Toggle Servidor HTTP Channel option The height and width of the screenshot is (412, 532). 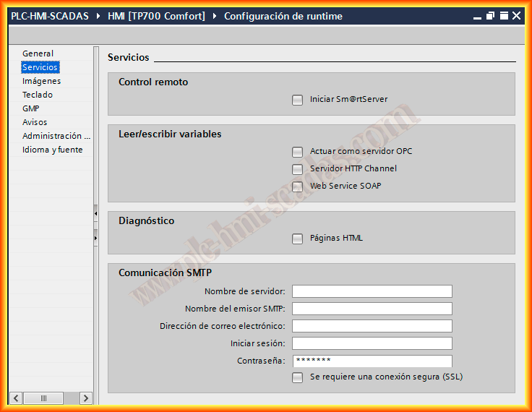(x=297, y=169)
